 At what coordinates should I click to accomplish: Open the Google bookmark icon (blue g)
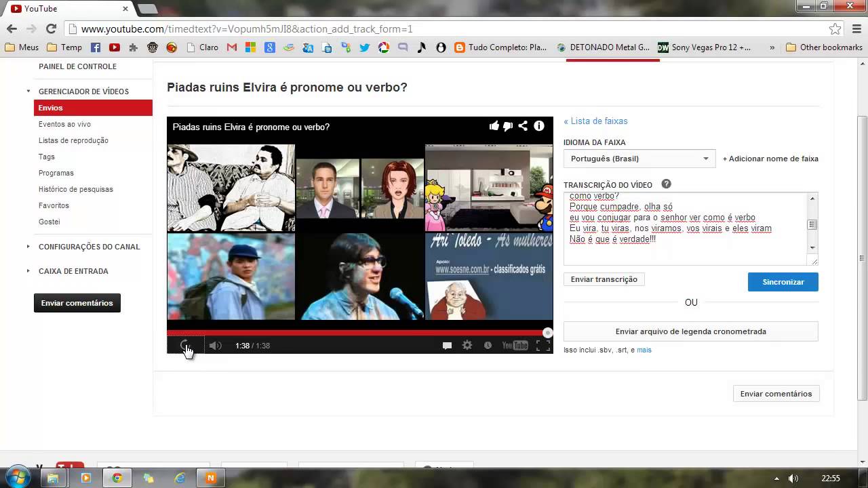coord(270,47)
